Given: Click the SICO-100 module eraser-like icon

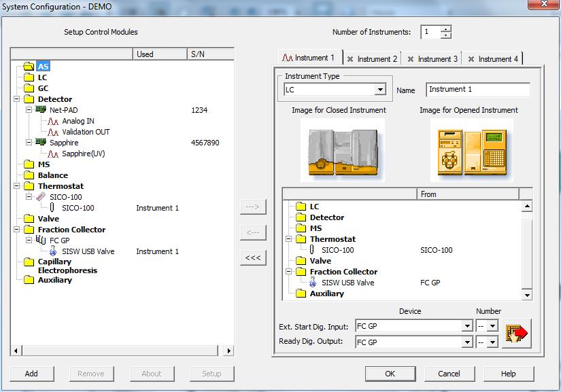Looking at the screenshot, I should pos(41,196).
